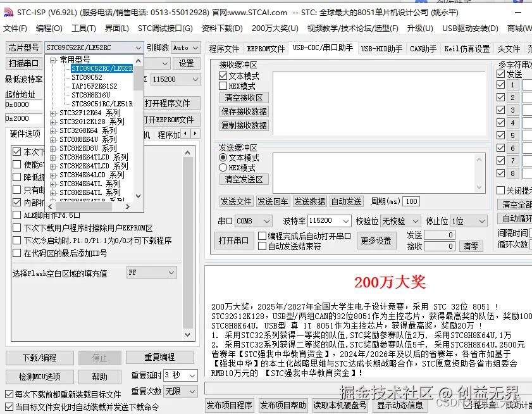Open the 文件(F) menu
Screen dimensions: 532x414
15,28
